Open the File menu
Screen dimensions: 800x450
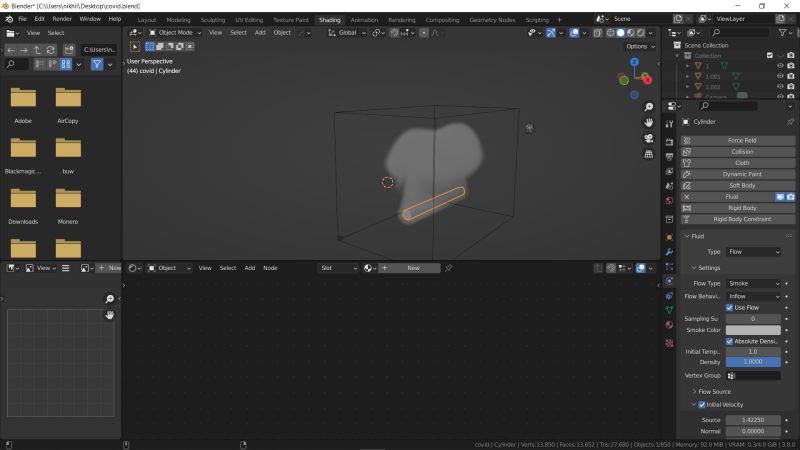(x=22, y=19)
